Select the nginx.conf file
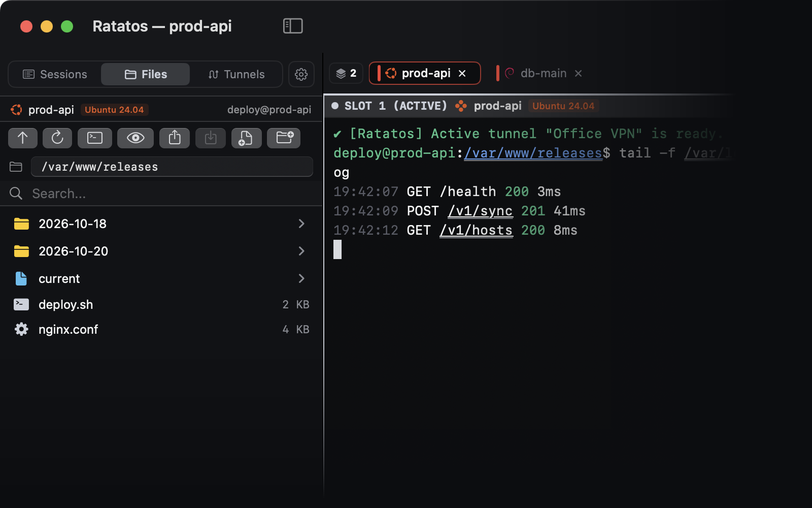 pos(161,329)
